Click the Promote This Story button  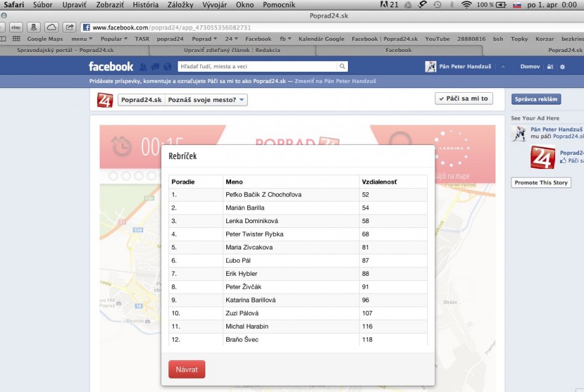541,182
